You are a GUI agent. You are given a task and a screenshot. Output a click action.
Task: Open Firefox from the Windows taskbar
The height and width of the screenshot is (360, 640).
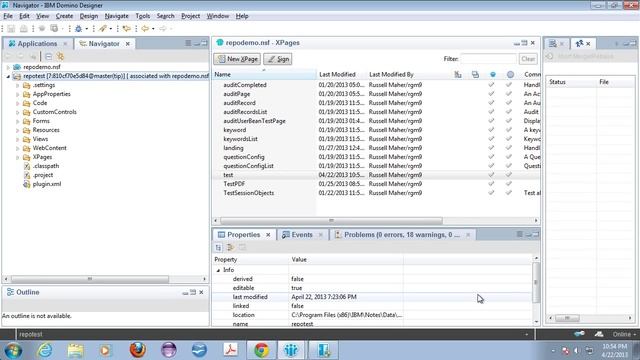click(138, 350)
